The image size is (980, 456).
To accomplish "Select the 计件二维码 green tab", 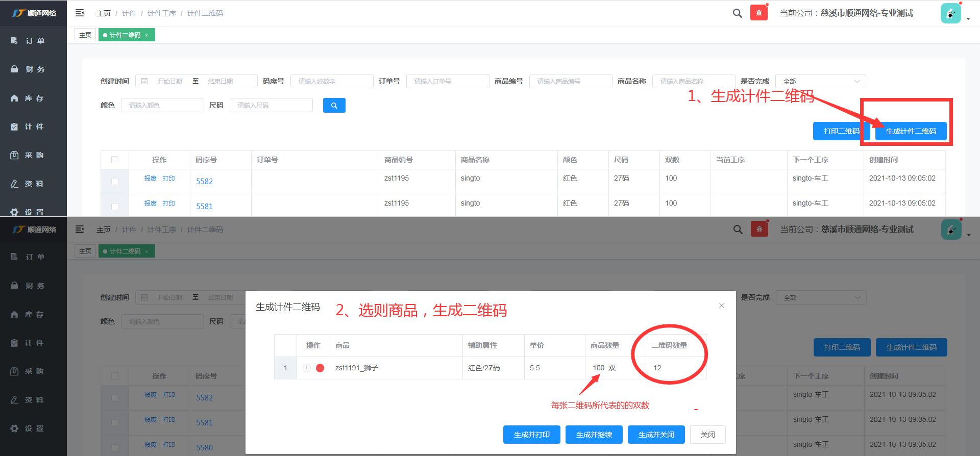I will 125,35.
